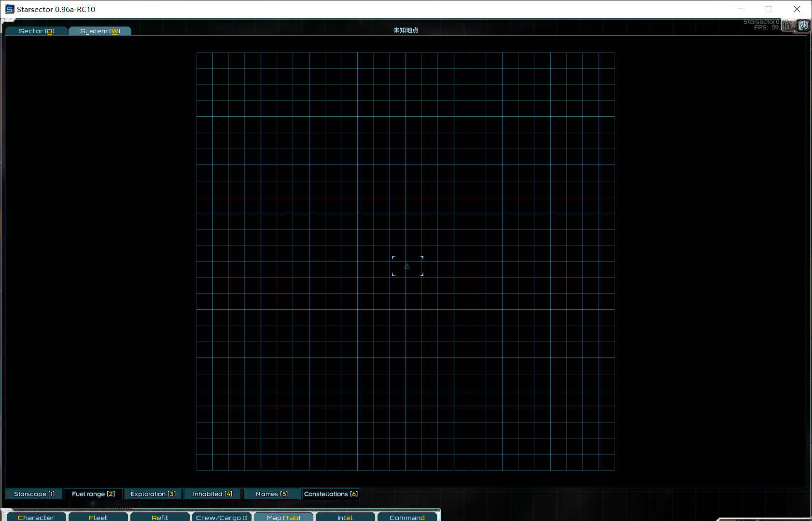
Task: Minimize the Starsector window
Action: [741, 9]
